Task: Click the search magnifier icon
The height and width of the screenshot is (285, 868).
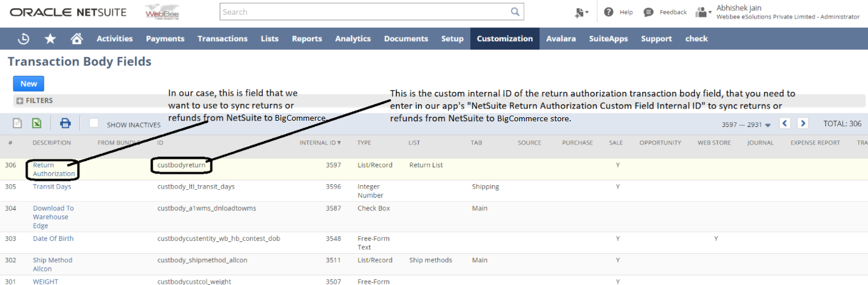Action: coord(515,12)
